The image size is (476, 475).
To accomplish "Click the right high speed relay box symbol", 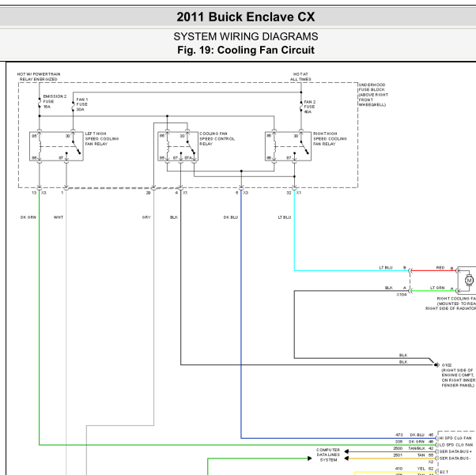I will [x=288, y=146].
